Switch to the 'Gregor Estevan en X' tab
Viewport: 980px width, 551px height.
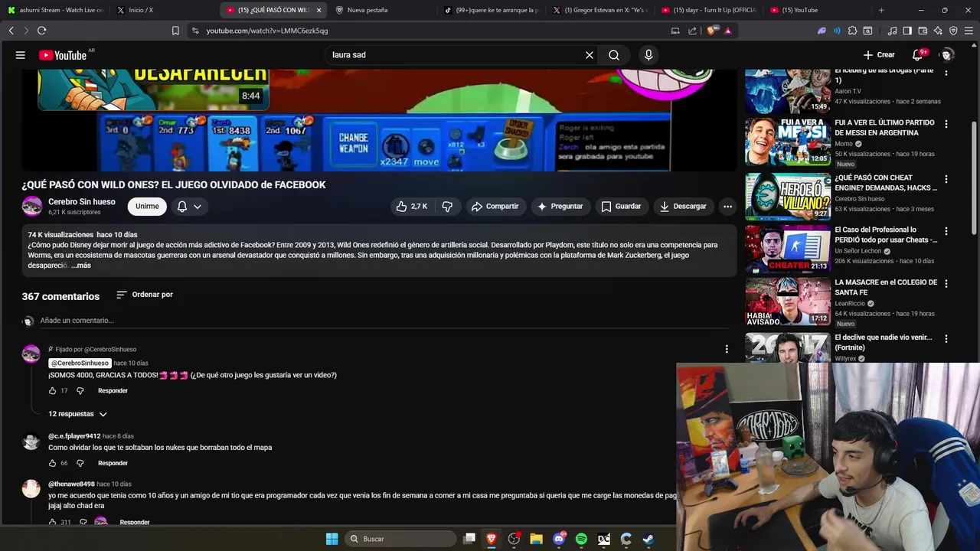pos(601,10)
